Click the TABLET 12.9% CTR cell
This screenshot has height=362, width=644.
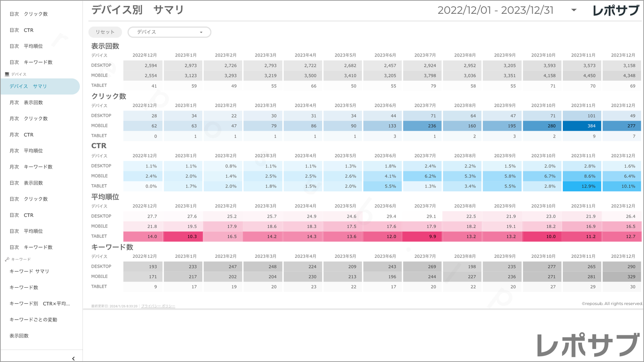point(582,186)
